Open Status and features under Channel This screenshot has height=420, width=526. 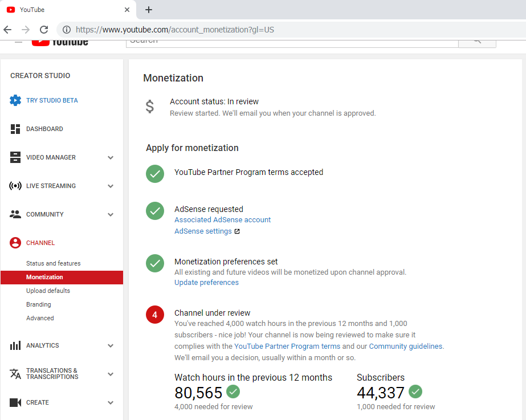point(54,263)
